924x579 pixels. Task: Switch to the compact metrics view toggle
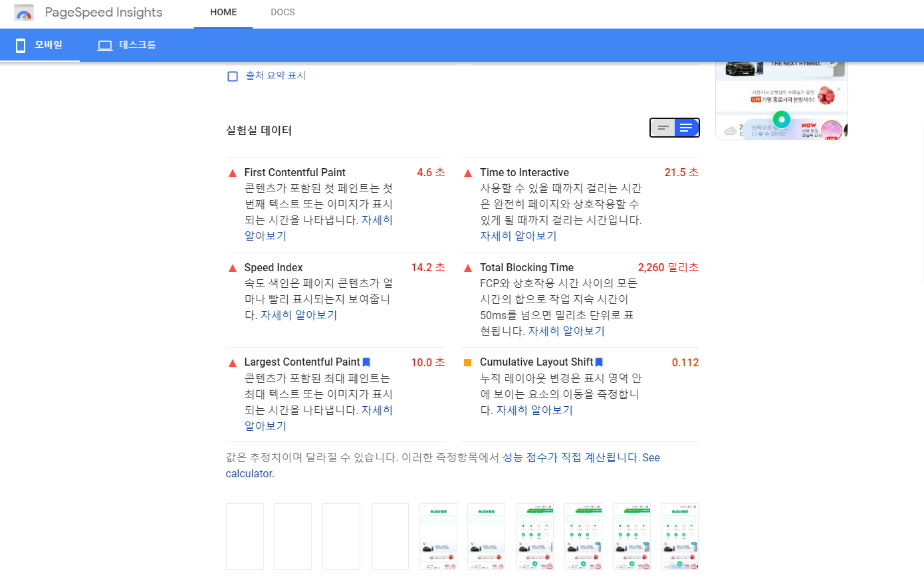click(x=662, y=128)
